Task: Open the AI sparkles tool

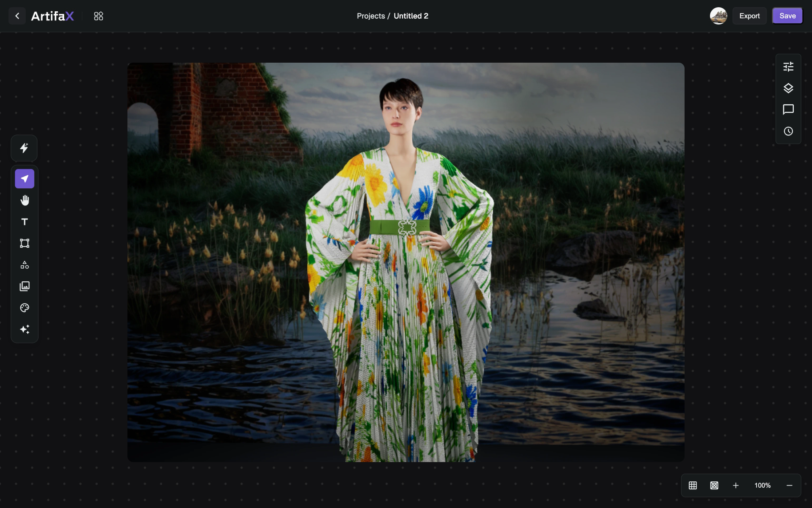Action: coord(24,329)
